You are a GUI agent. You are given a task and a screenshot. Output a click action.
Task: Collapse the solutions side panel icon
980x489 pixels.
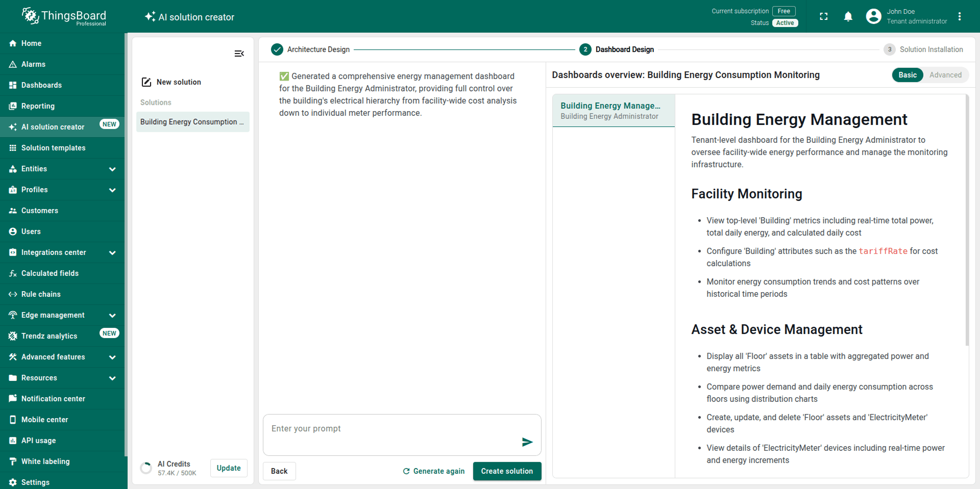[239, 54]
